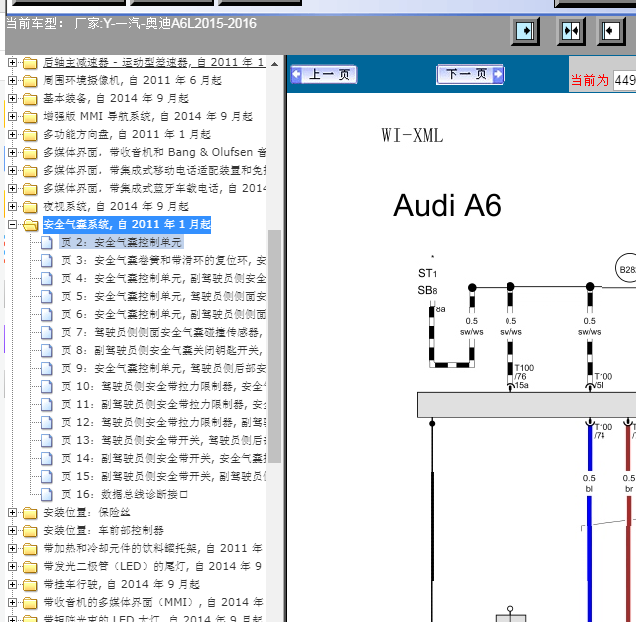Viewport: 636px width, 622px height.
Task: Open 页 5 in the tree
Action: coord(163,296)
